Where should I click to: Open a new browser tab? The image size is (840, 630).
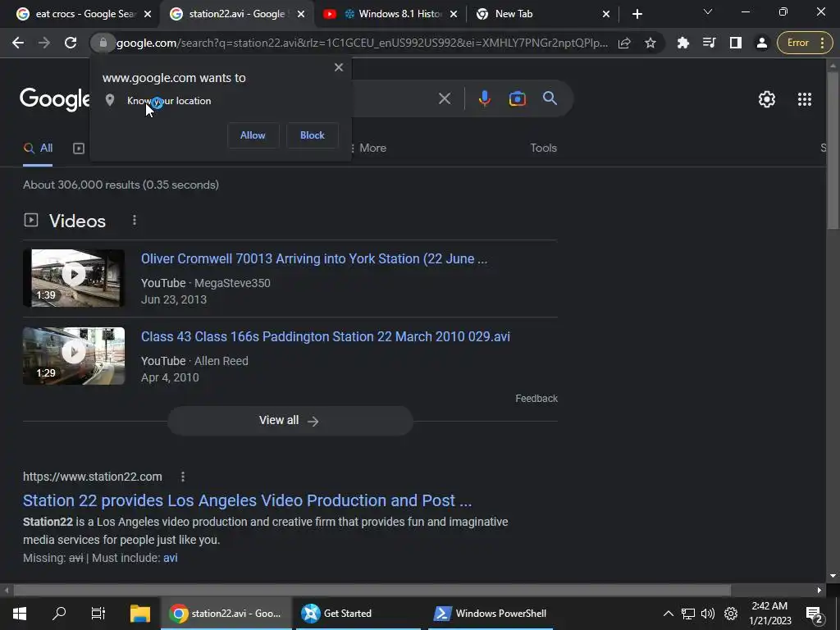pyautogui.click(x=637, y=14)
